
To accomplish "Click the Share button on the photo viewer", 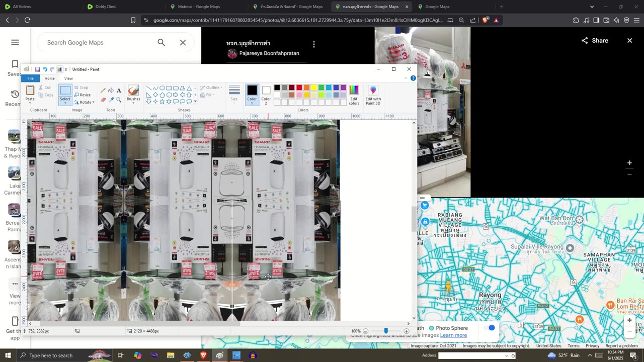I will coord(595,41).
